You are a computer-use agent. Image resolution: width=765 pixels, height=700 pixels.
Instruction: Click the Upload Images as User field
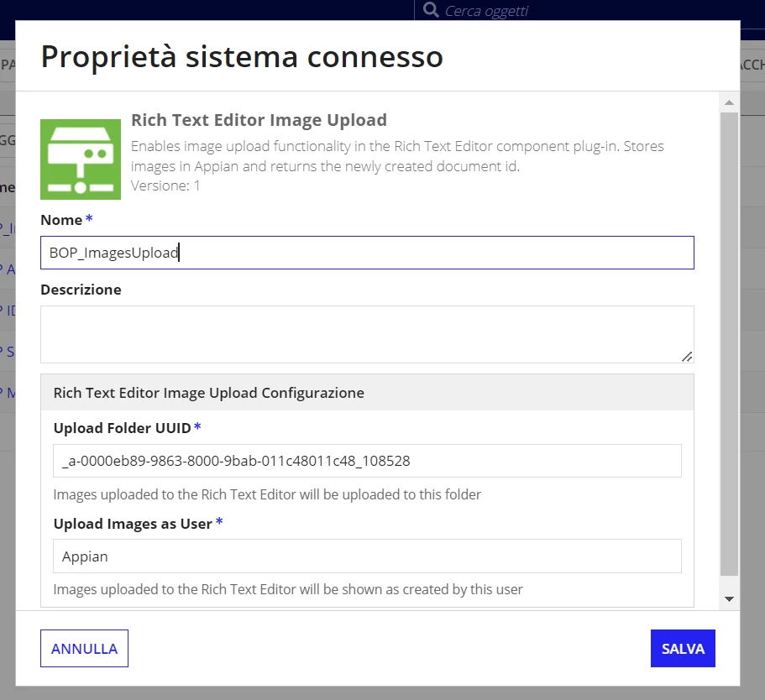(367, 556)
